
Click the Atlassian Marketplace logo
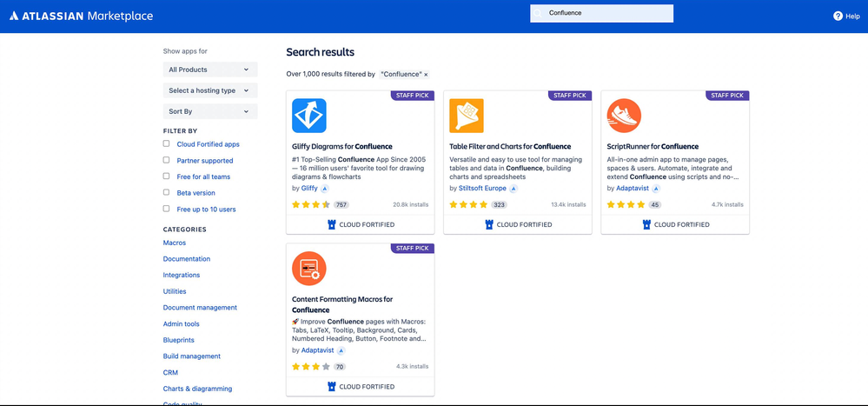(x=82, y=16)
